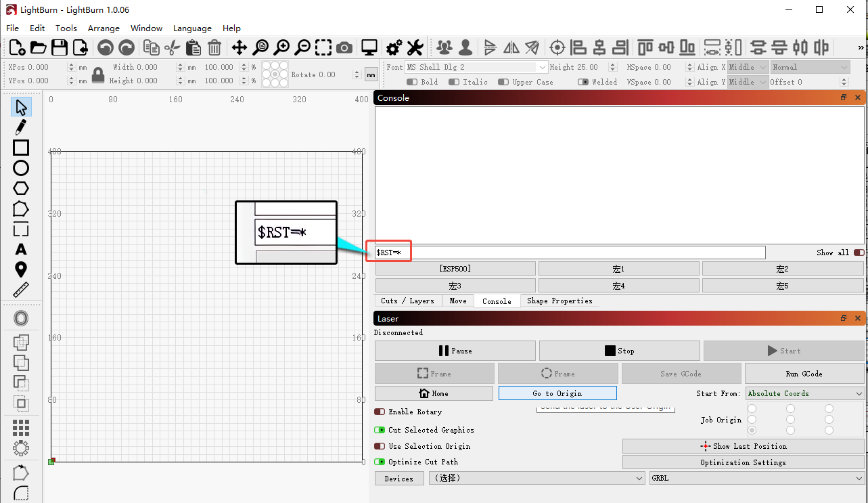Increase the font Height stepper value
Image resolution: width=868 pixels, height=503 pixels.
tap(613, 64)
